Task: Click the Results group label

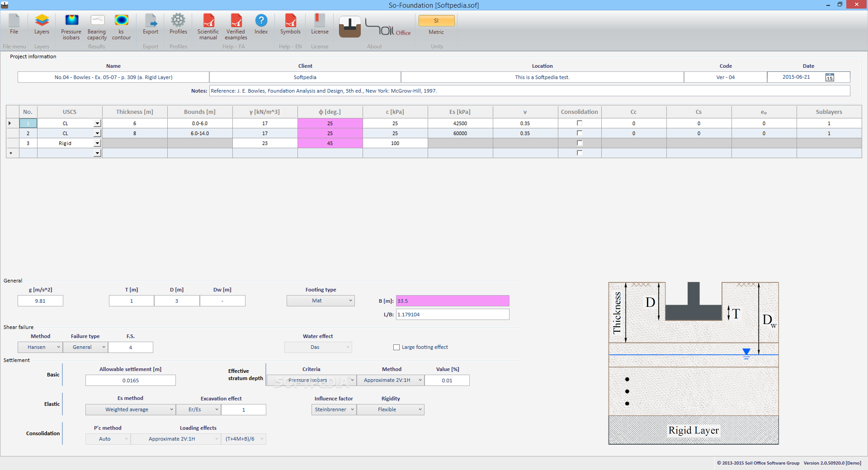Action: click(96, 47)
